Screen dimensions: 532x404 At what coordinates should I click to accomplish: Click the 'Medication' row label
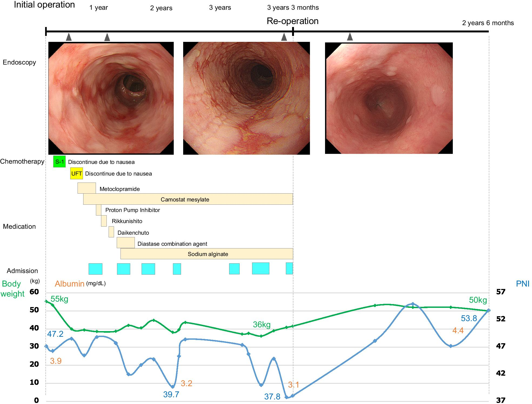click(x=19, y=227)
